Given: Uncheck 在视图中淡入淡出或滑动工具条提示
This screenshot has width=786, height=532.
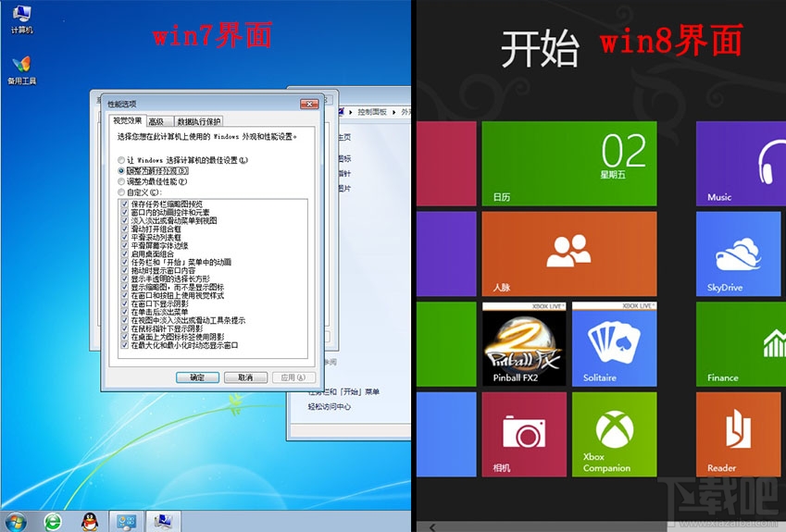Looking at the screenshot, I should [x=125, y=320].
